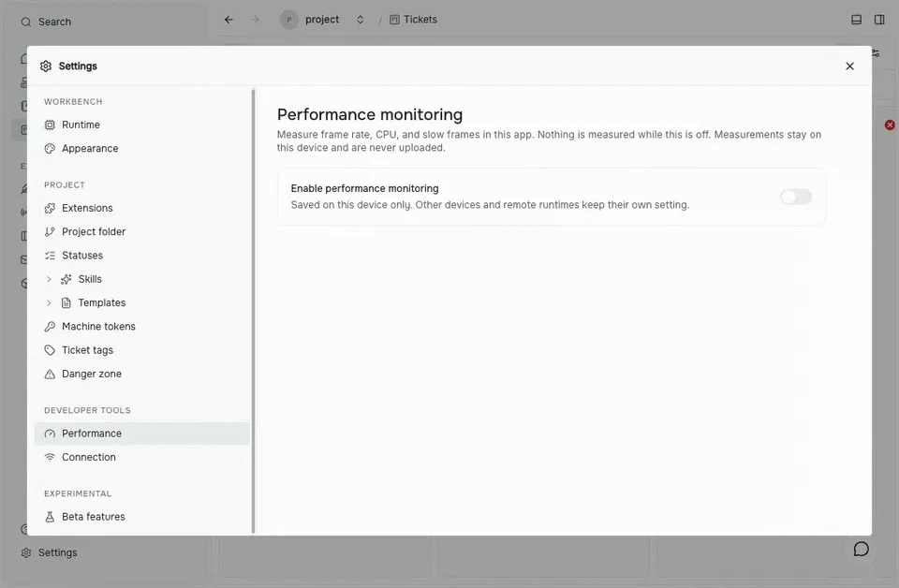899x588 pixels.
Task: Click the Statuses checklist icon
Action: 50,255
